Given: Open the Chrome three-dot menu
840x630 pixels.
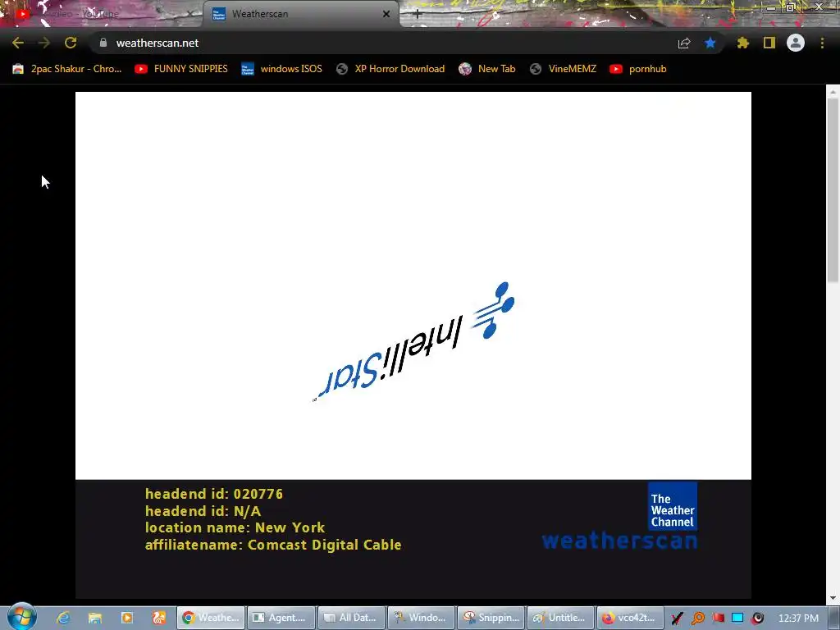Looking at the screenshot, I should [x=822, y=43].
